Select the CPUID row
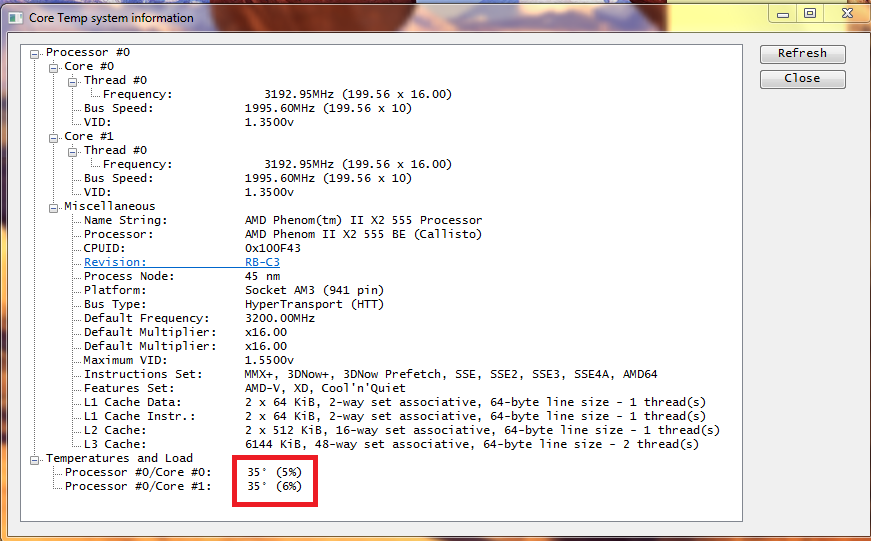The image size is (871, 541). 192,248
